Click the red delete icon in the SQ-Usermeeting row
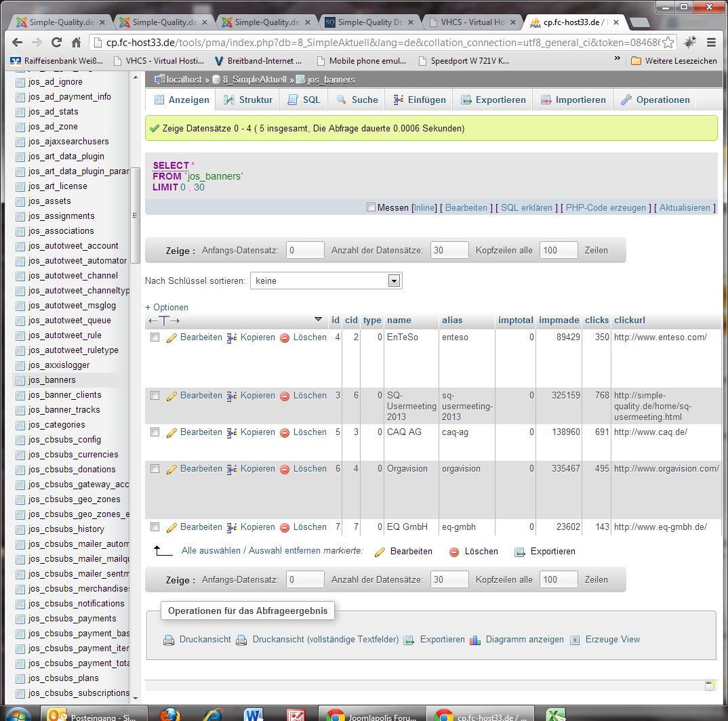The image size is (728, 721). (x=285, y=396)
